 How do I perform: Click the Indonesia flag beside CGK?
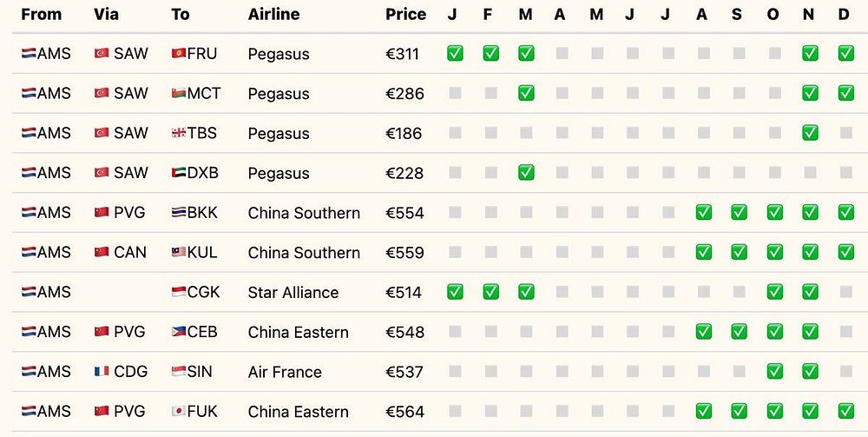click(180, 293)
